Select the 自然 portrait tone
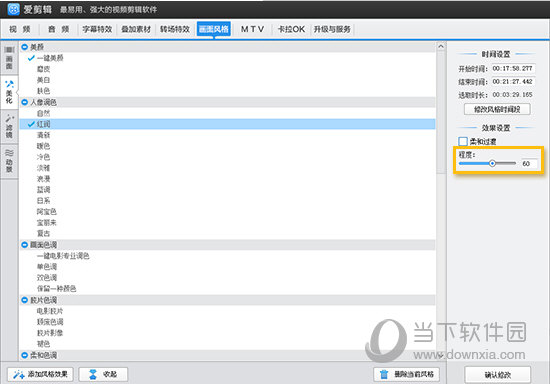 43,113
